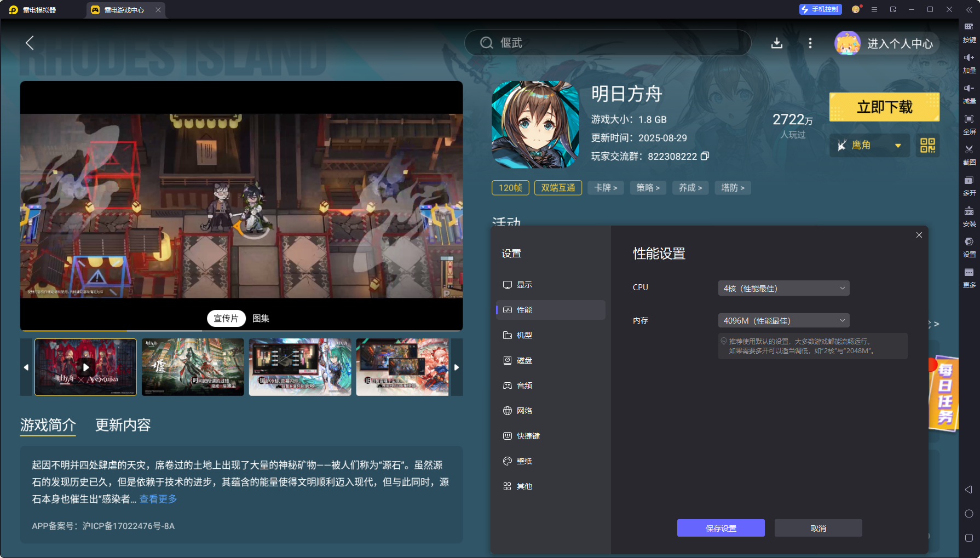Open the 塔防 category tag

click(x=733, y=188)
